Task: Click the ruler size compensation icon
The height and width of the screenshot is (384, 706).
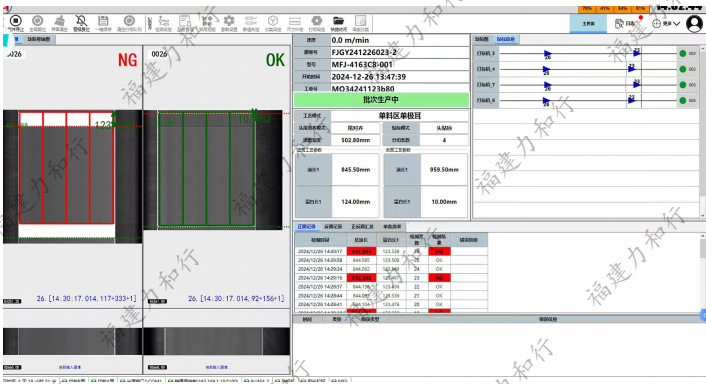Action: 294,21
